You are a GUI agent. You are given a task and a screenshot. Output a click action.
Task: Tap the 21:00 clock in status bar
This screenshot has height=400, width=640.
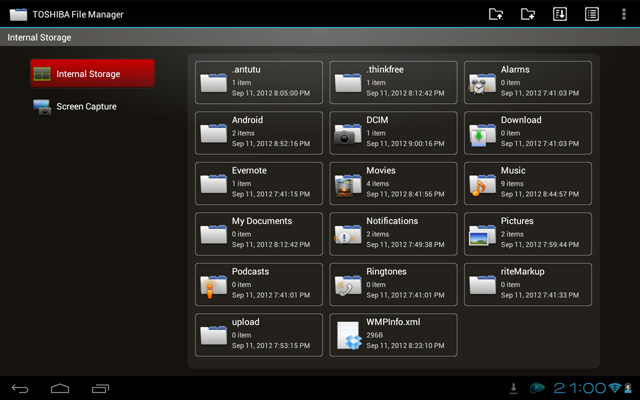(580, 388)
